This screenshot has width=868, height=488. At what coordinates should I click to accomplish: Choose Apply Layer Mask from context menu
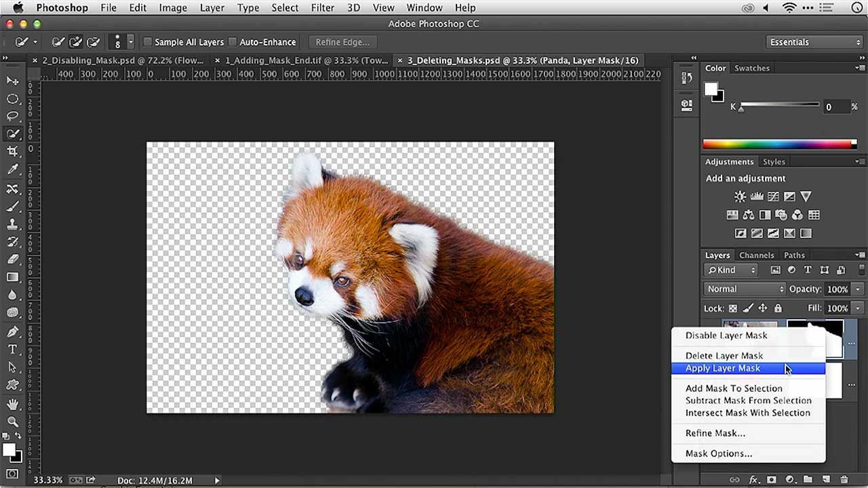click(x=723, y=369)
